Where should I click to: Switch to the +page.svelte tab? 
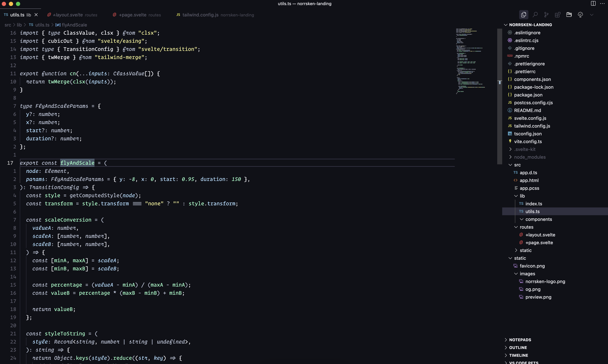pyautogui.click(x=133, y=15)
